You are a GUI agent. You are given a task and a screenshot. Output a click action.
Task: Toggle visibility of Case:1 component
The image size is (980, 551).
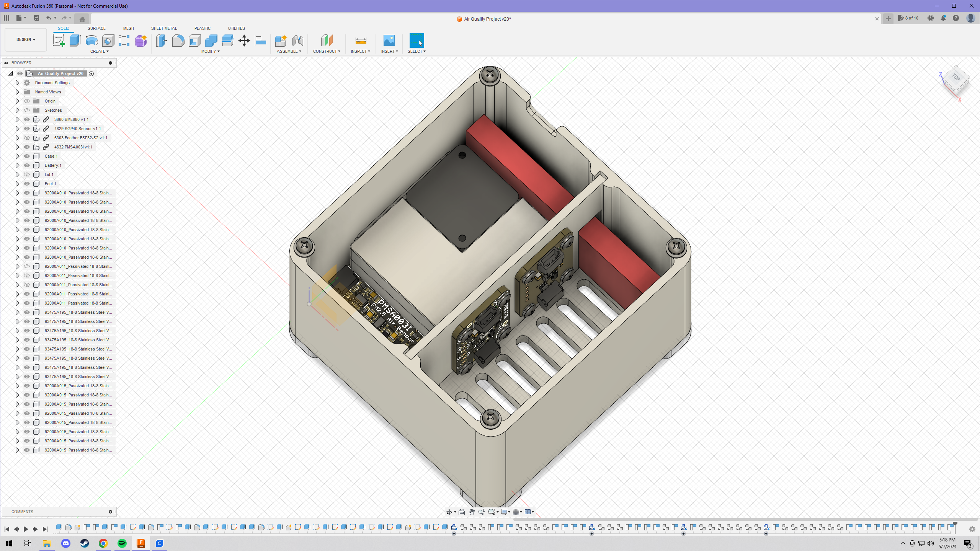[x=27, y=156]
